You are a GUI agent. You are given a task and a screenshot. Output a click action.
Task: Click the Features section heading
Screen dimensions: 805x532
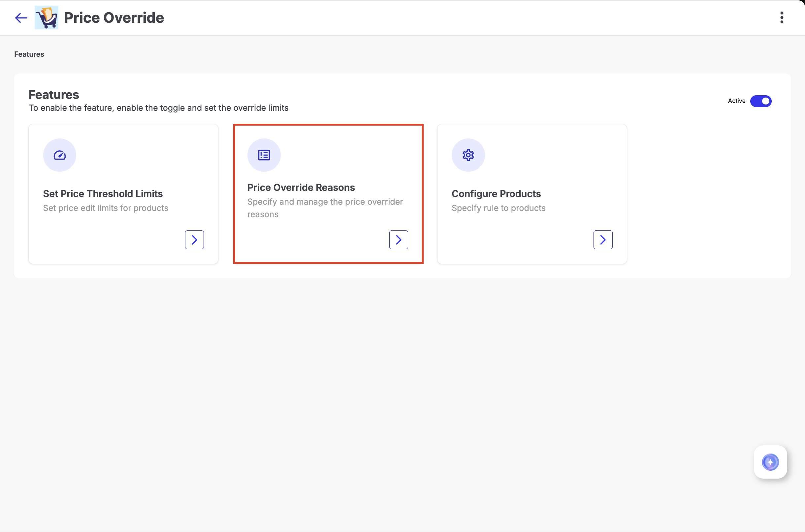point(54,95)
